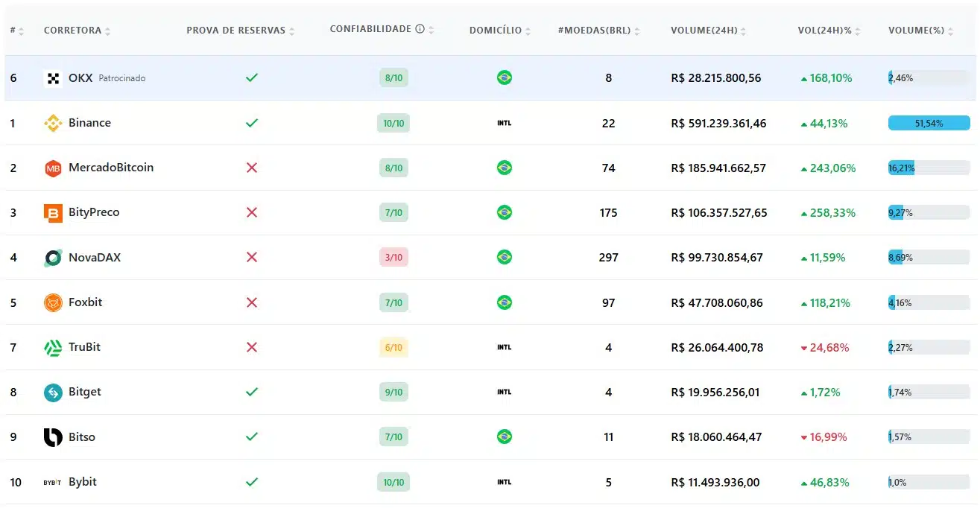The image size is (980, 508).
Task: Open the NovaDAX exchange page
Action: tap(95, 257)
